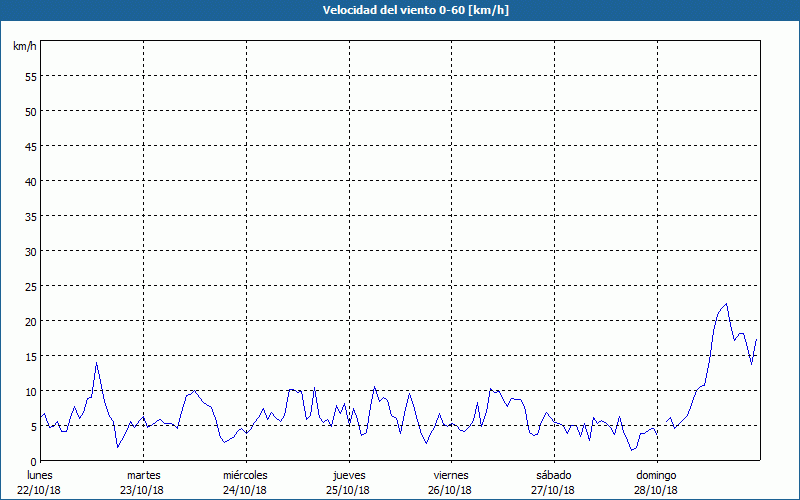Select the 5 y-axis value
Viewport: 800px width, 500px height.
34,427
